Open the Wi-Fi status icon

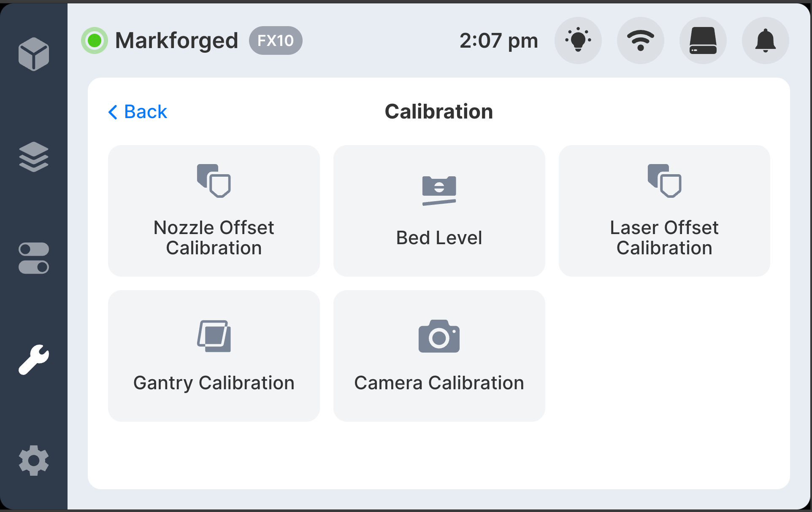pyautogui.click(x=640, y=40)
